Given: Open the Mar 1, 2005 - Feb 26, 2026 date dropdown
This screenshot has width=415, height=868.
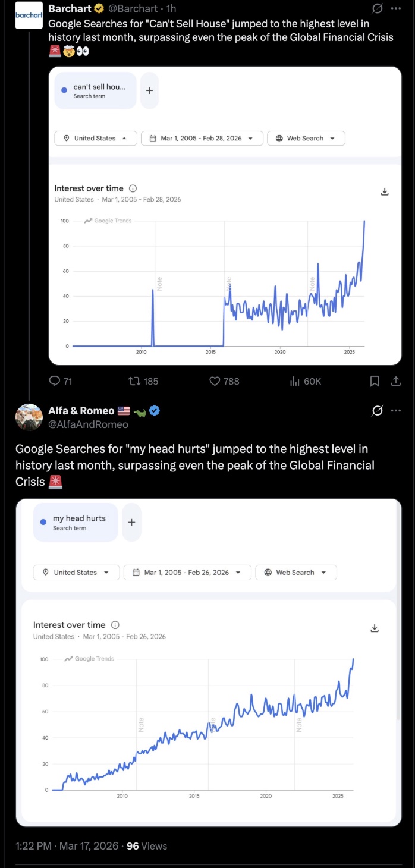Looking at the screenshot, I should coord(187,573).
